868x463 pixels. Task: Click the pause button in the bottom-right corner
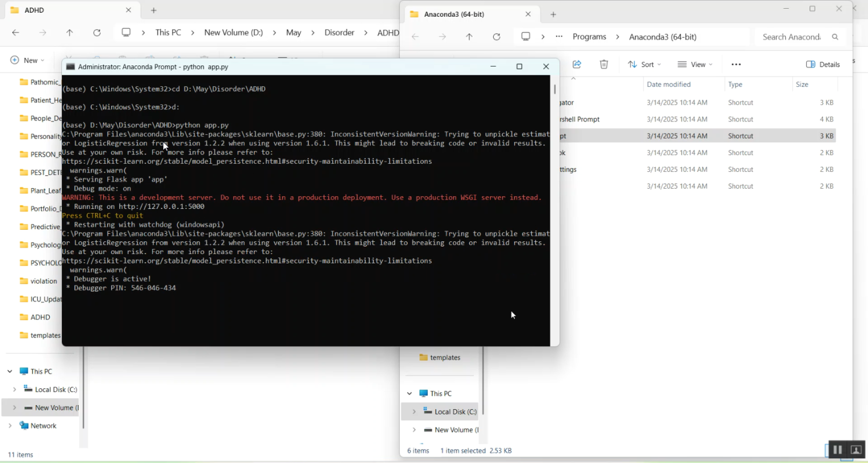837,450
